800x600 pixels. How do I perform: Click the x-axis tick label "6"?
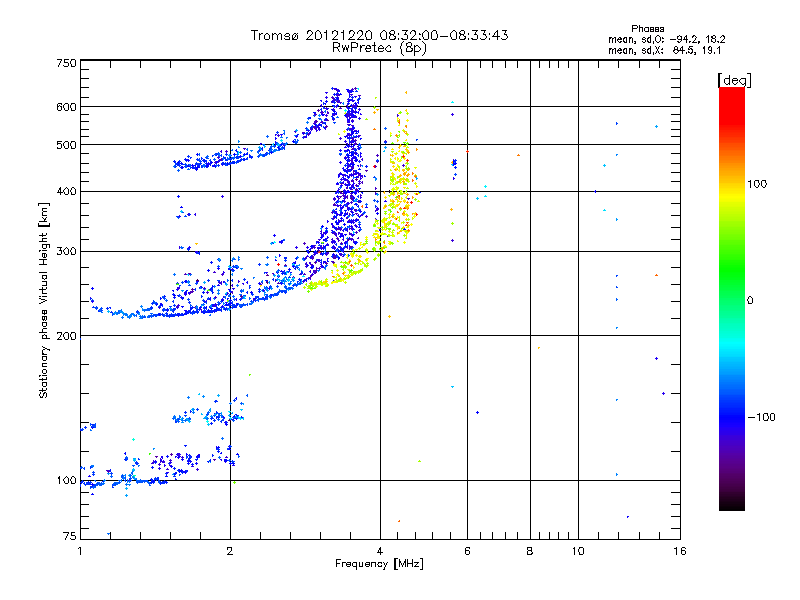click(x=467, y=551)
